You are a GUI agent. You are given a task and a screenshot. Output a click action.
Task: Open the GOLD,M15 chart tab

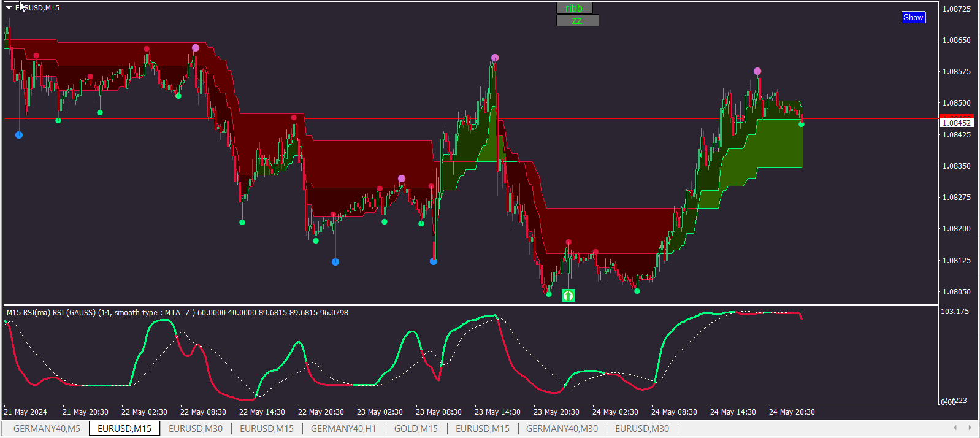(x=416, y=428)
